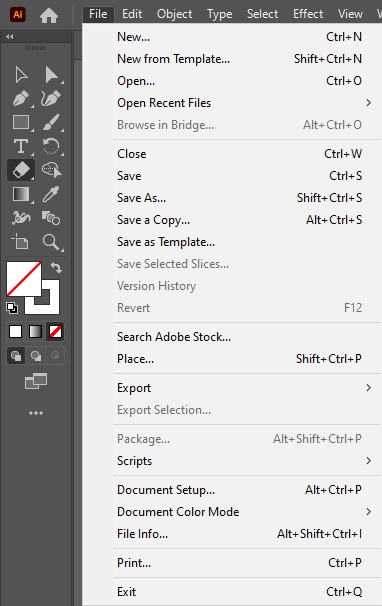Pick the Pen tool
This screenshot has height=606, width=382.
(21, 99)
